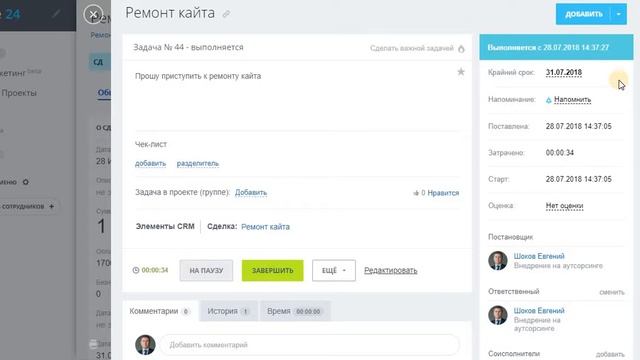The width and height of the screenshot is (640, 360).
Task: Click the timer clock icon next to 00:00:34
Action: click(136, 270)
